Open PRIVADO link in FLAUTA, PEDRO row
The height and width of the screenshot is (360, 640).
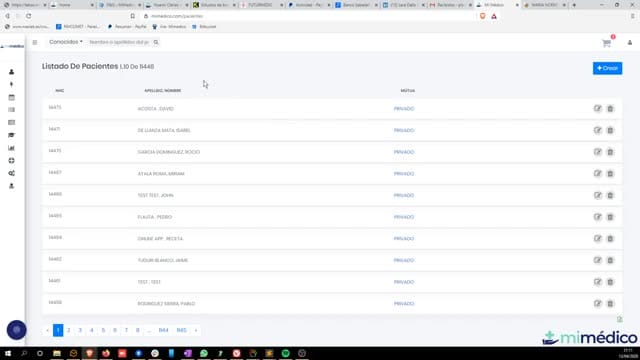pyautogui.click(x=404, y=217)
